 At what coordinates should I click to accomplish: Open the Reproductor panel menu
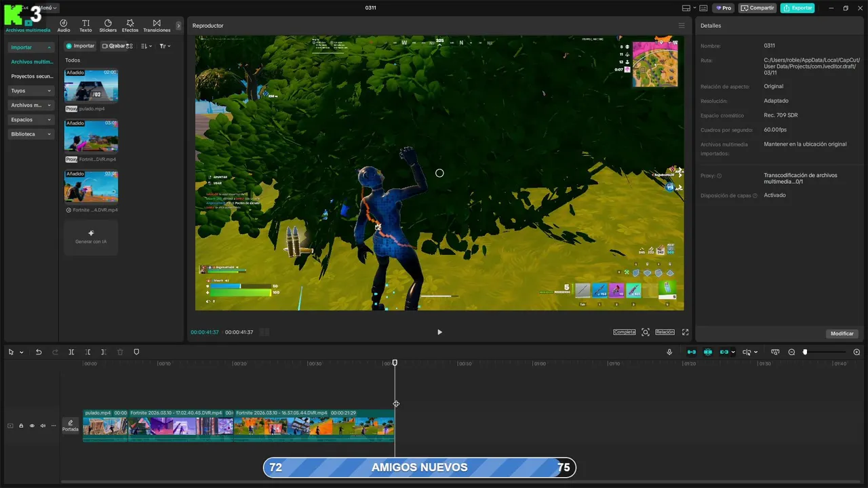[682, 26]
